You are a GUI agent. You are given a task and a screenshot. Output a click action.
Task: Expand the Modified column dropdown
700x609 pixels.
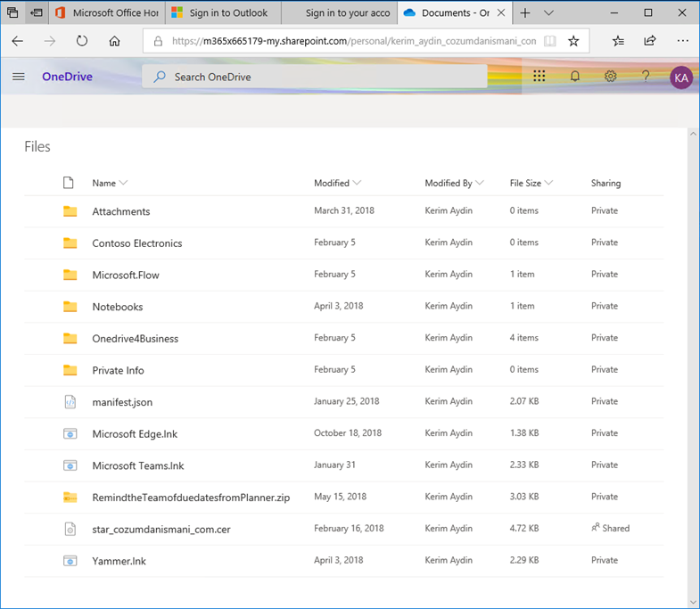coord(357,183)
